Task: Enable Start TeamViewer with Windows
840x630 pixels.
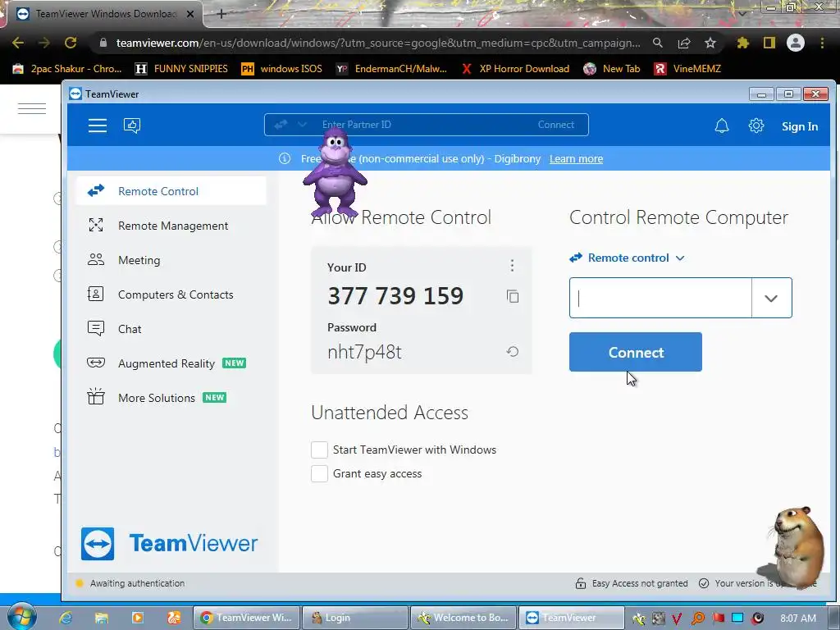Action: (x=319, y=450)
